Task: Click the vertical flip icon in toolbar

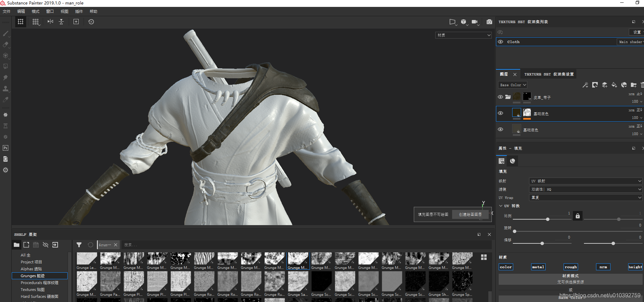Action: coord(61,22)
